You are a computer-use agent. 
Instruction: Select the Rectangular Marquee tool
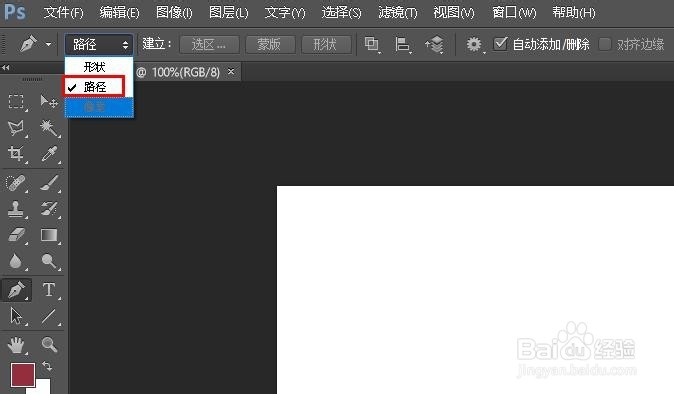pyautogui.click(x=16, y=101)
